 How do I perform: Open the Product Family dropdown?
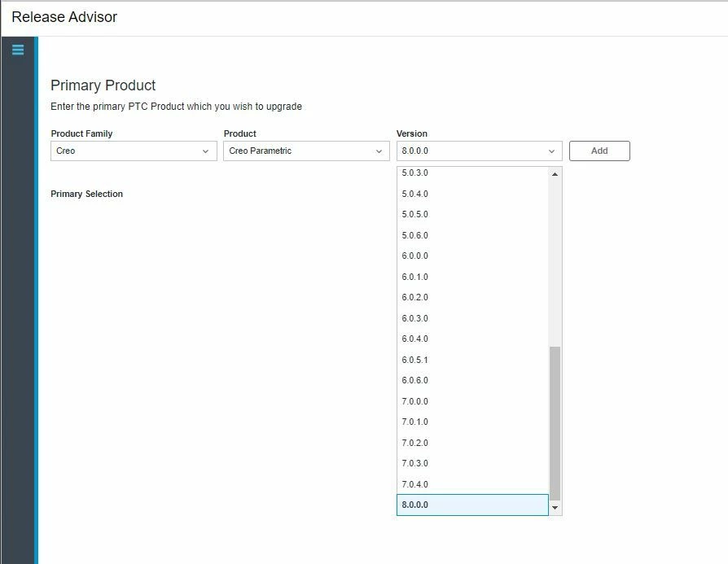[x=134, y=151]
